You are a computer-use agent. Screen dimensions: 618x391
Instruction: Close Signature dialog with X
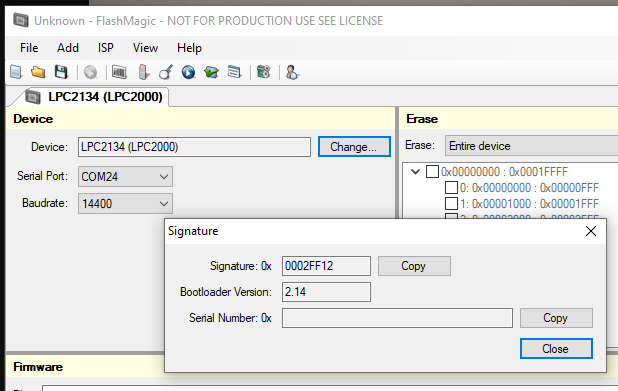590,231
